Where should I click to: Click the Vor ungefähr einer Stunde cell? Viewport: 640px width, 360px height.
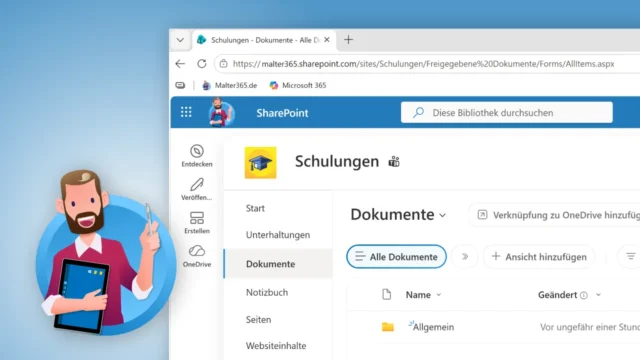pos(590,327)
